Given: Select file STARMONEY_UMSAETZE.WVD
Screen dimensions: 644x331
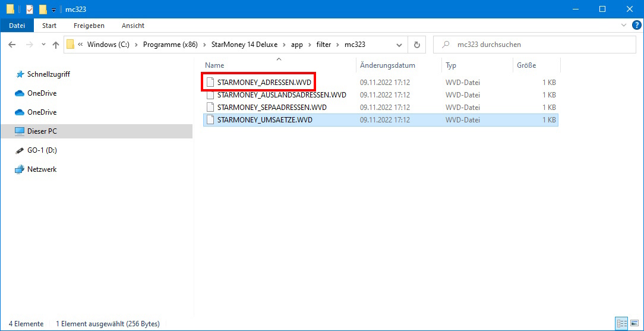Looking at the screenshot, I should click(380, 120).
